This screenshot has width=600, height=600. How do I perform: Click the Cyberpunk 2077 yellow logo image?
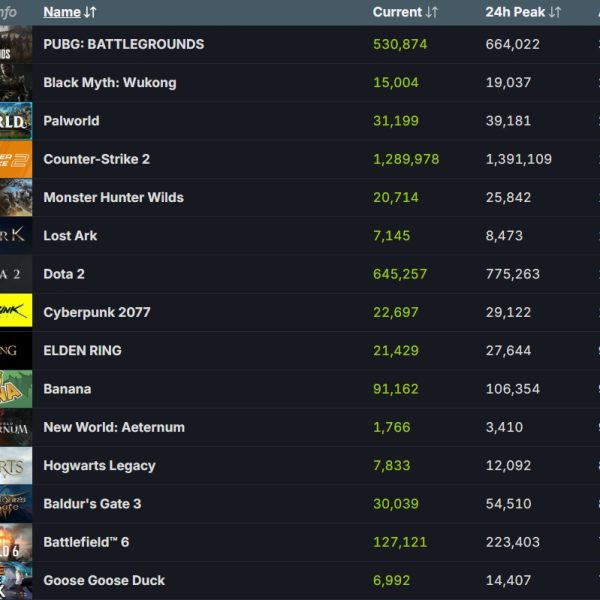15,312
